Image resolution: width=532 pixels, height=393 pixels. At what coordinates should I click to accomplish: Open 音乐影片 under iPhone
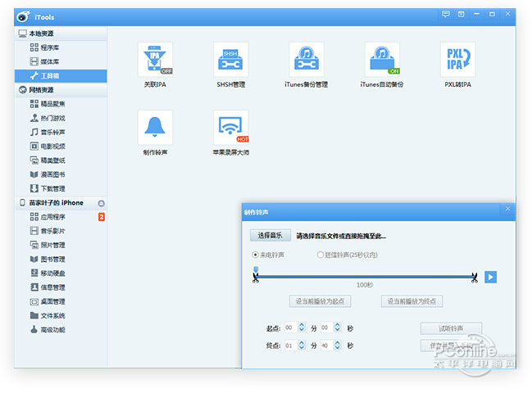point(61,231)
